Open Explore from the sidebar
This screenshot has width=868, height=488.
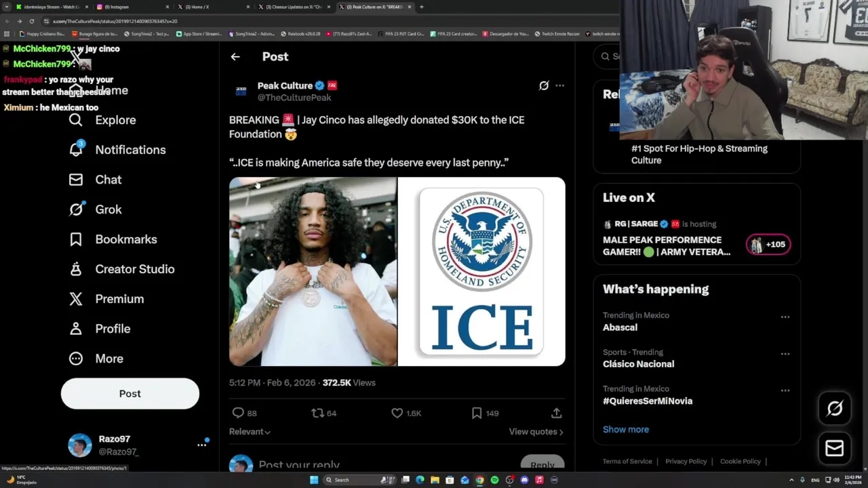coord(102,120)
